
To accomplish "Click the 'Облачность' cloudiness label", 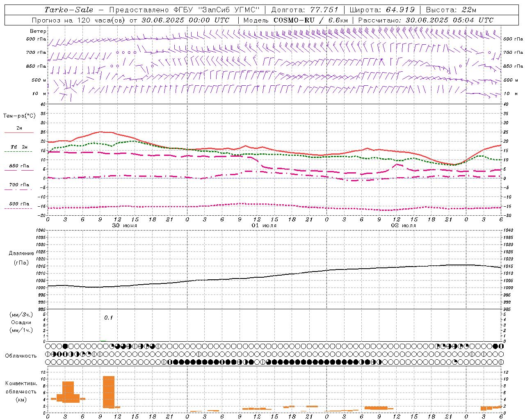I will point(21,356).
